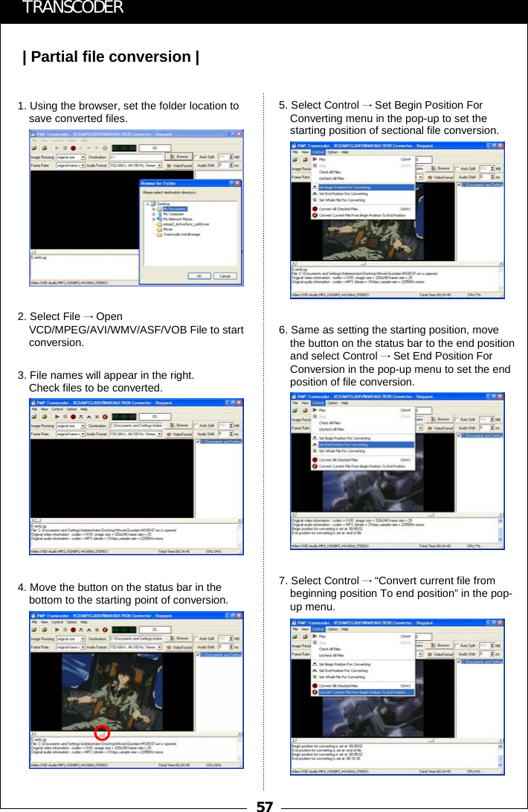Click Destination path field in step 1 screenshot
Image resolution: width=528 pixels, height=812 pixels.
[x=136, y=157]
